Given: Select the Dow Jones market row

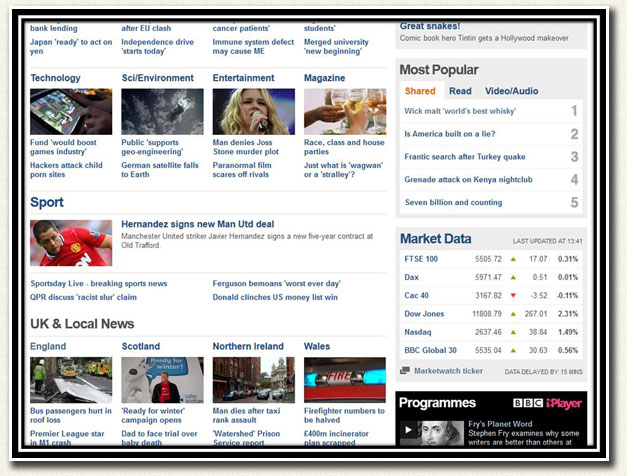Looking at the screenshot, I should tap(491, 314).
